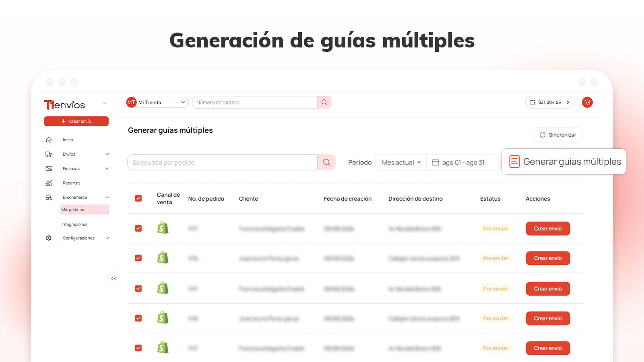
Task: Collapse the E-commerce menu section
Action: pos(107,197)
